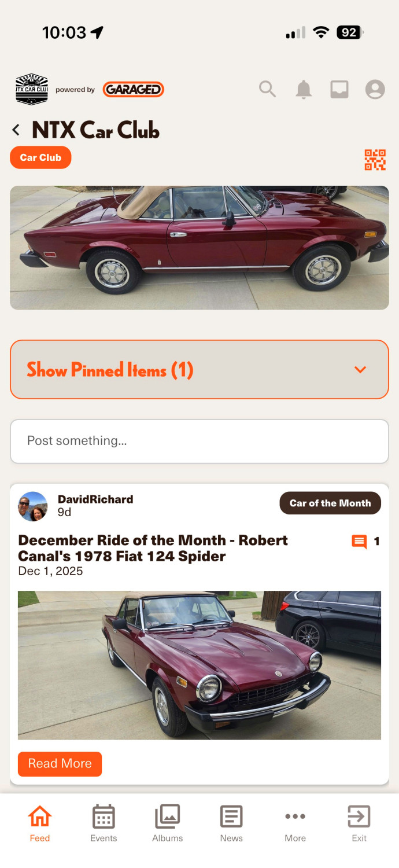Tap the orange comment bubble icon
This screenshot has width=399, height=868.
tap(359, 542)
